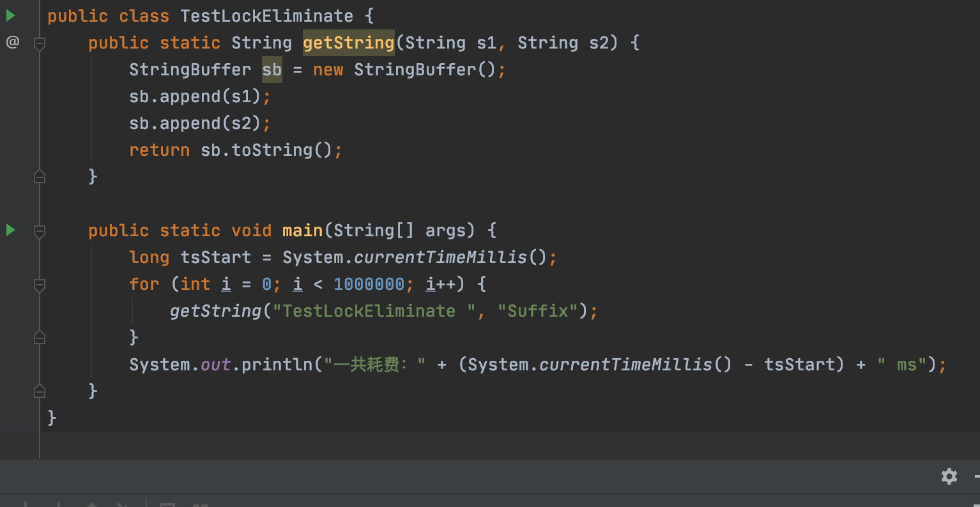The height and width of the screenshot is (507, 980).
Task: Click the loop limit number 1000000
Action: click(x=369, y=284)
